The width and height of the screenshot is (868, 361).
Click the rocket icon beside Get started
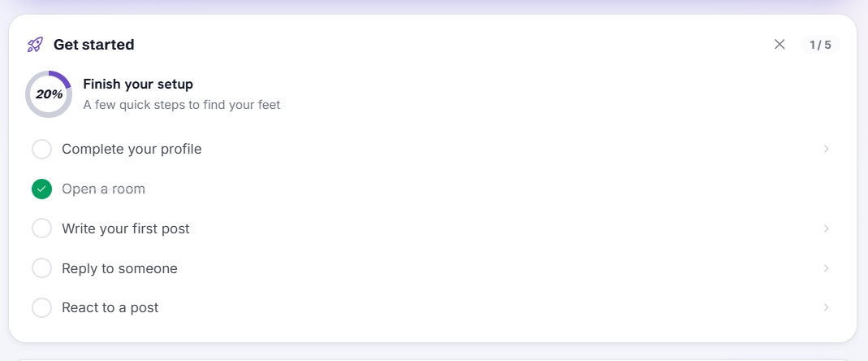[x=35, y=45]
